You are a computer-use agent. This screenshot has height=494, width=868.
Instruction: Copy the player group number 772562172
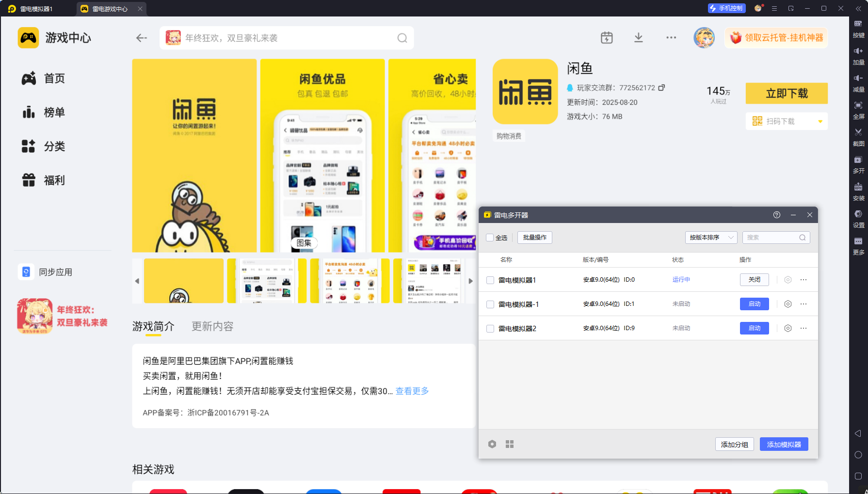[661, 88]
